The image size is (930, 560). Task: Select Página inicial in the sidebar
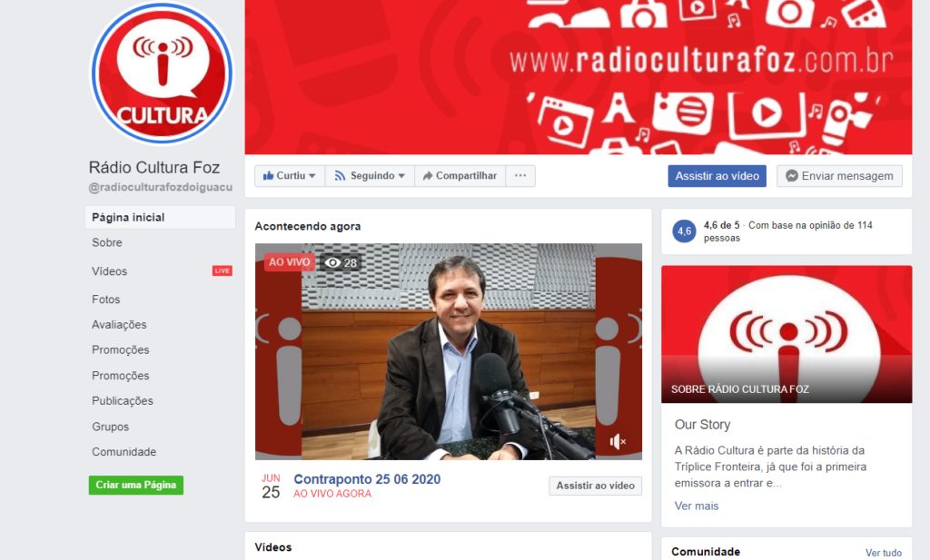(160, 218)
